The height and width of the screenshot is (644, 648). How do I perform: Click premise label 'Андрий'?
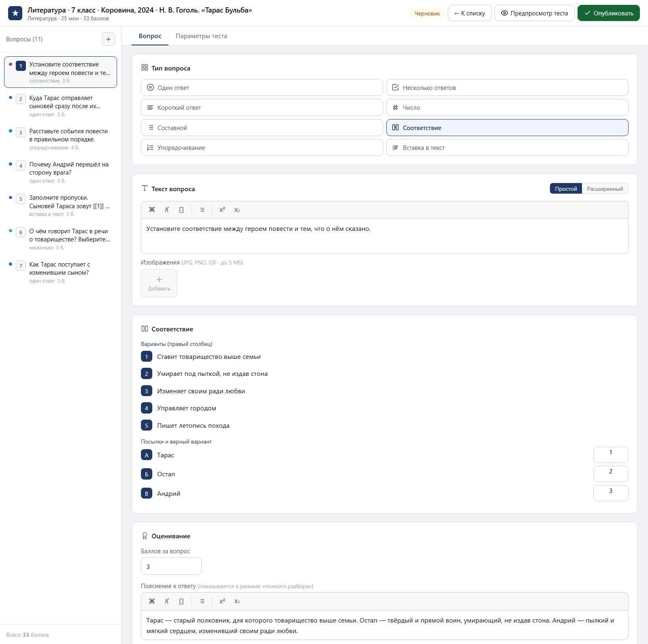click(168, 494)
